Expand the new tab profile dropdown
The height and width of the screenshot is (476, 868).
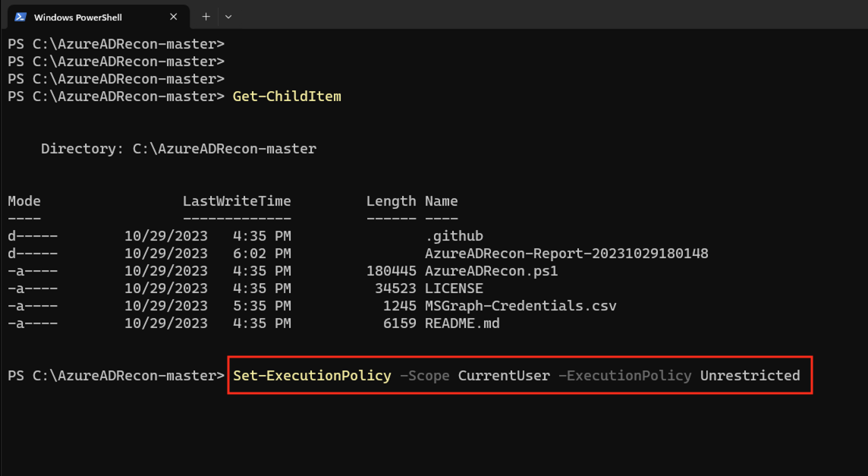228,17
